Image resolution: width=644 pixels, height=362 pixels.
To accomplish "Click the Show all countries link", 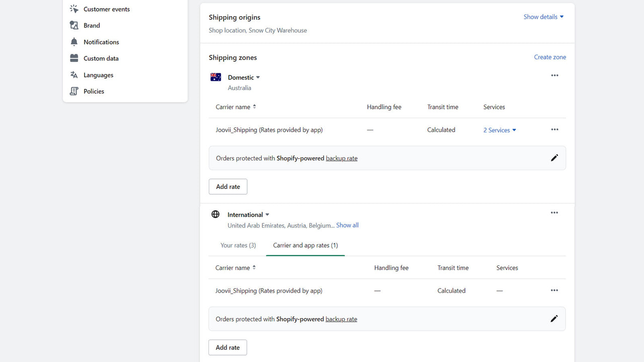I will point(347,225).
